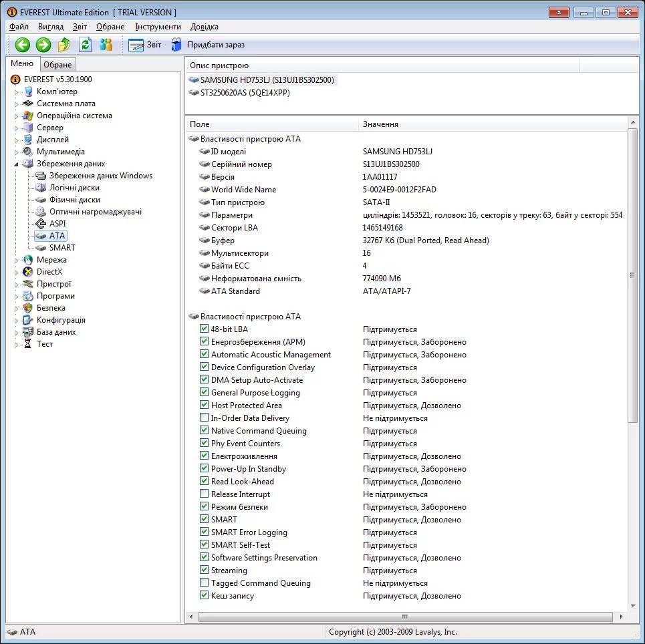Open the Звіт report toolbar button
The image size is (645, 644).
pos(145,45)
